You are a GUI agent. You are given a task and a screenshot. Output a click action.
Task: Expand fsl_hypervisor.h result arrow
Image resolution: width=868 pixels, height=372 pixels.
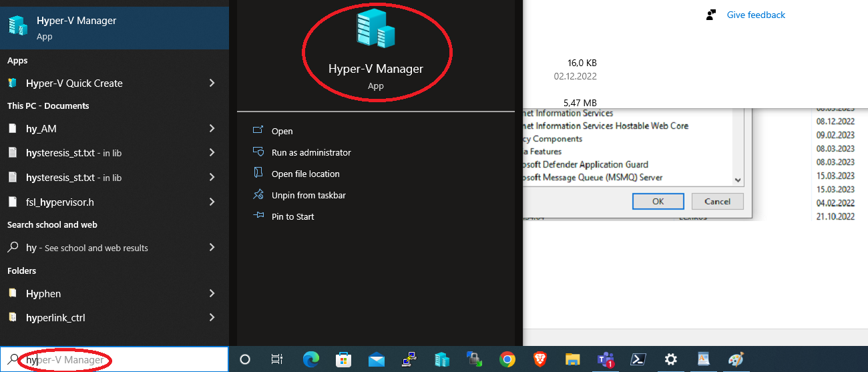(212, 202)
